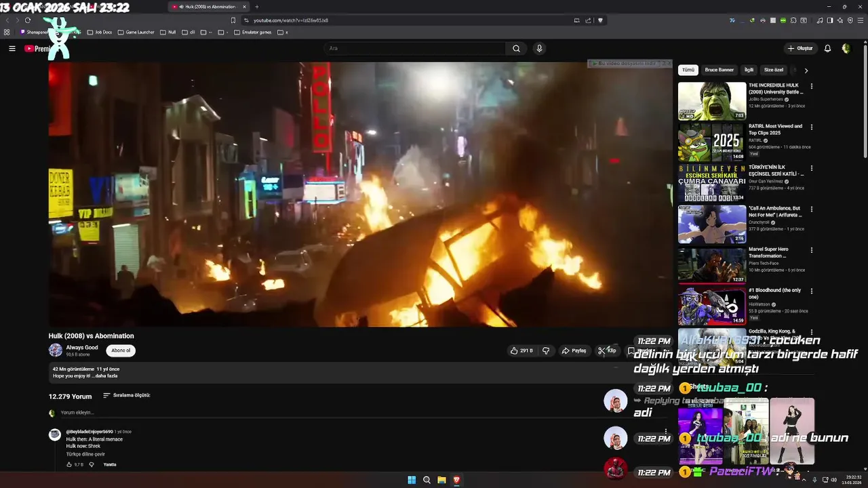868x488 pixels.
Task: Reload the page in browser toolbar
Action: 27,20
